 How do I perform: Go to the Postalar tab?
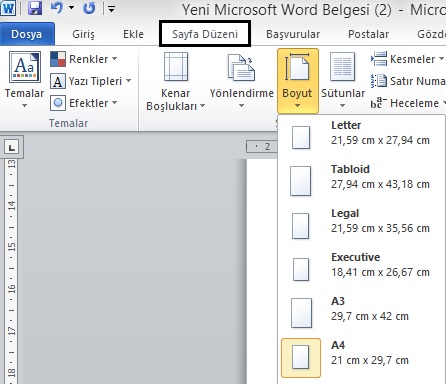point(368,34)
